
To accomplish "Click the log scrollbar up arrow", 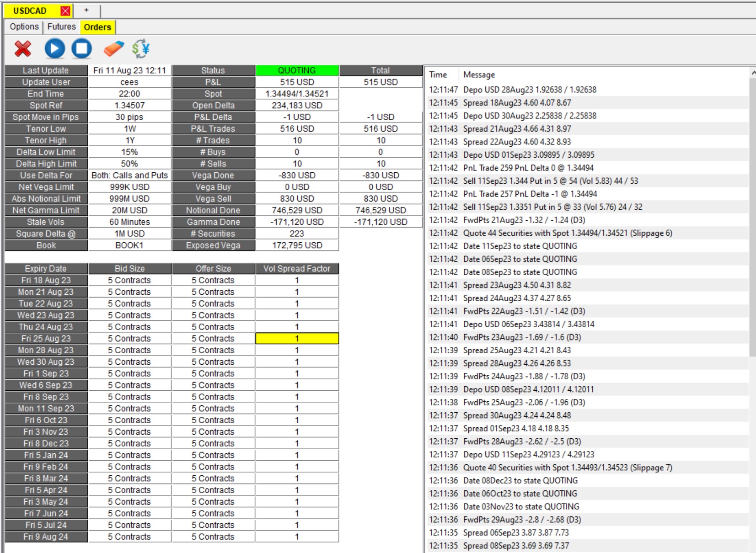I will [753, 72].
